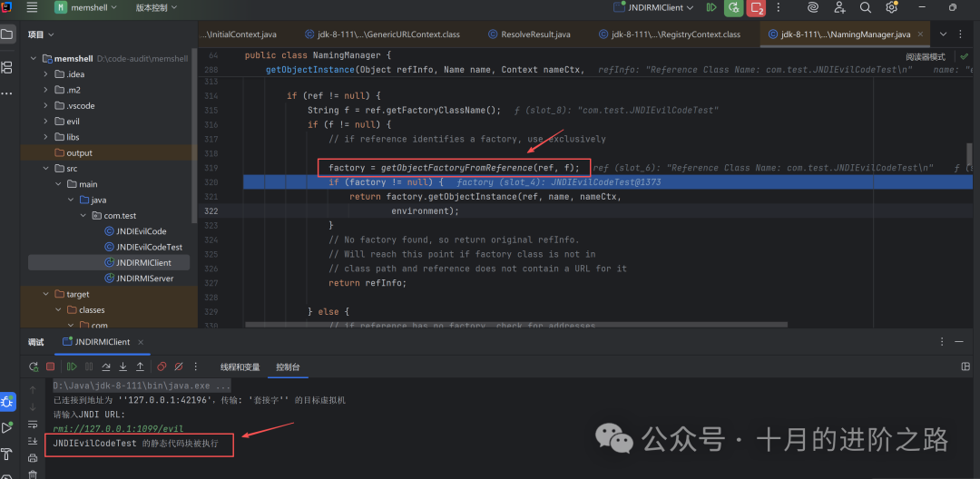Open the Debug tool window bug icon
980x479 pixels.
click(7, 401)
